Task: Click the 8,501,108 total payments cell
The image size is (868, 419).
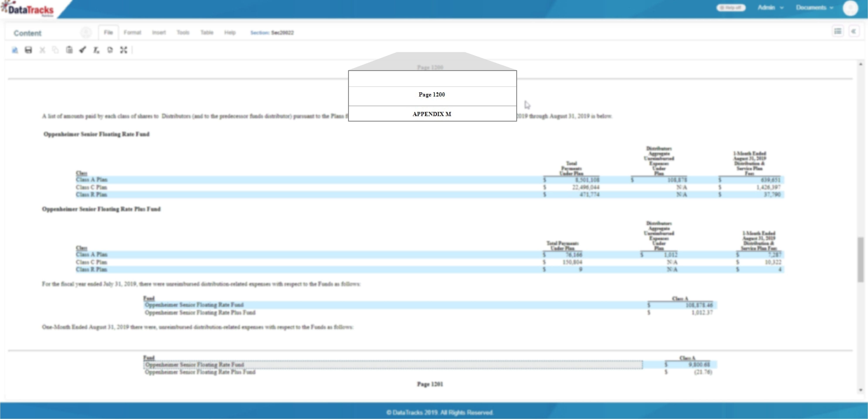Action: click(587, 179)
